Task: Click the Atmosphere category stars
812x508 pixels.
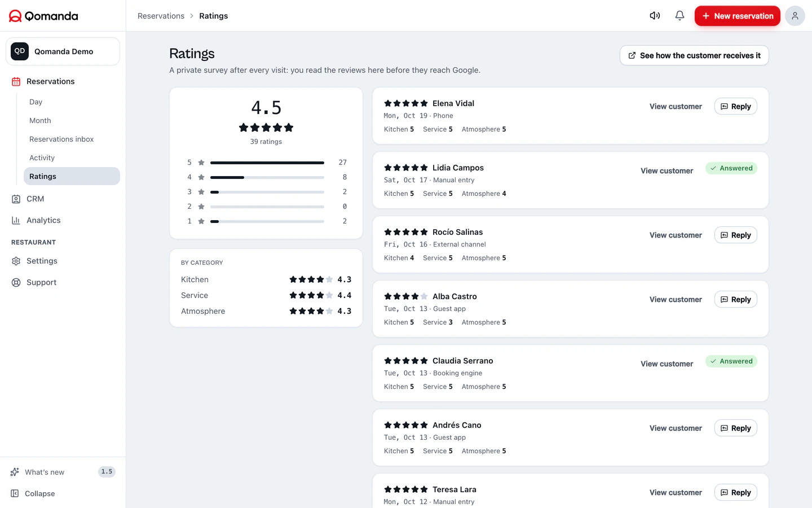Action: coord(311,311)
